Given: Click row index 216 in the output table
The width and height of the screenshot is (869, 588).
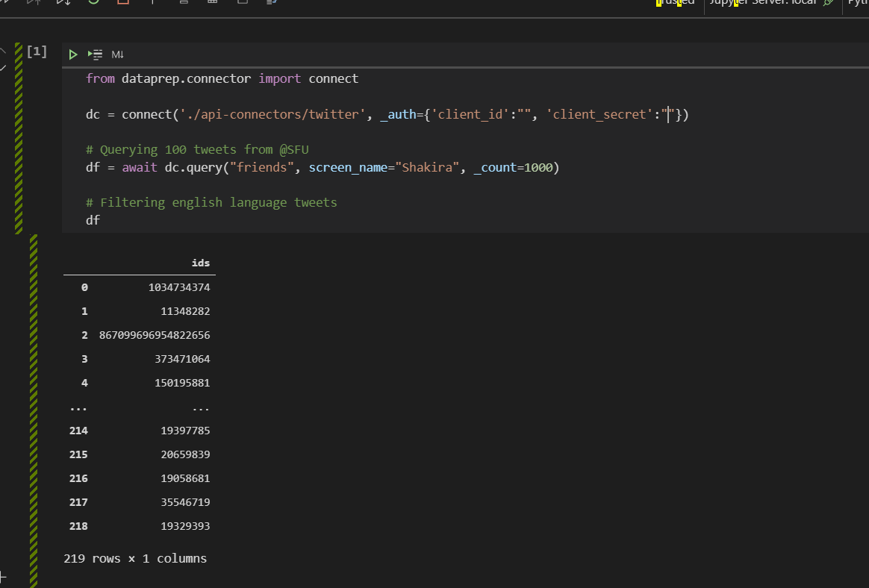Looking at the screenshot, I should [x=78, y=478].
